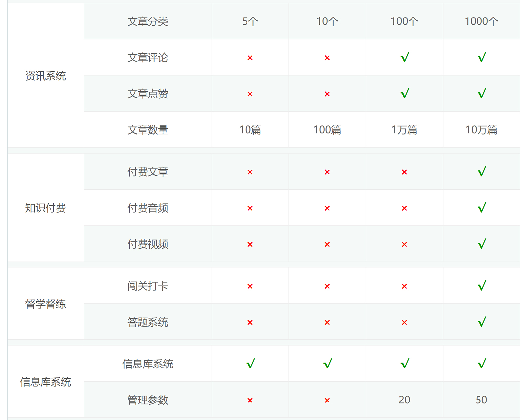This screenshot has width=528, height=420.
Task: Select the green check for 文章评论 under 1000个 column
Action: click(x=482, y=57)
